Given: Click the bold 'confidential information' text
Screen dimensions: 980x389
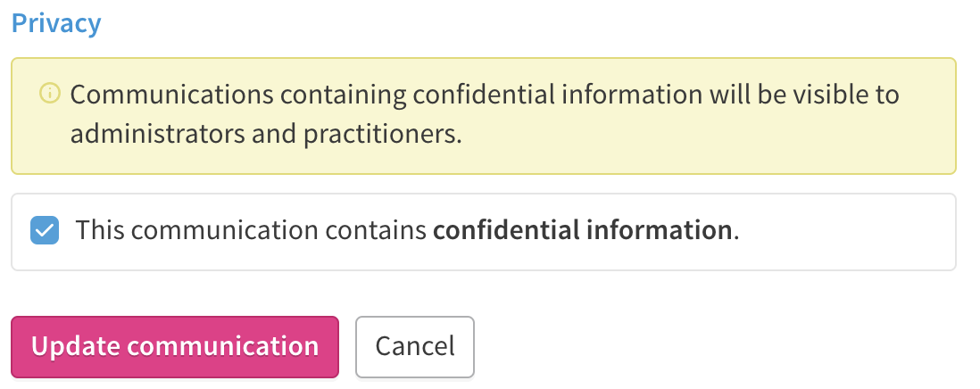Looking at the screenshot, I should point(582,231).
